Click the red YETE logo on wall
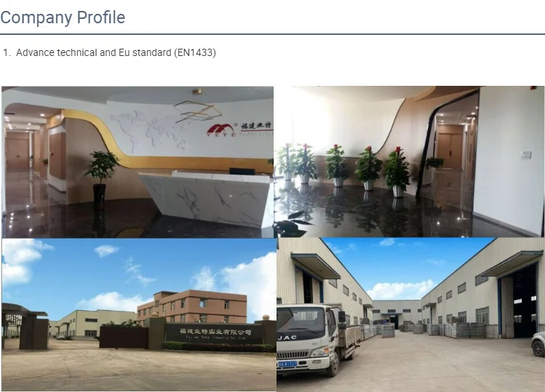The image size is (545, 392). [x=223, y=130]
